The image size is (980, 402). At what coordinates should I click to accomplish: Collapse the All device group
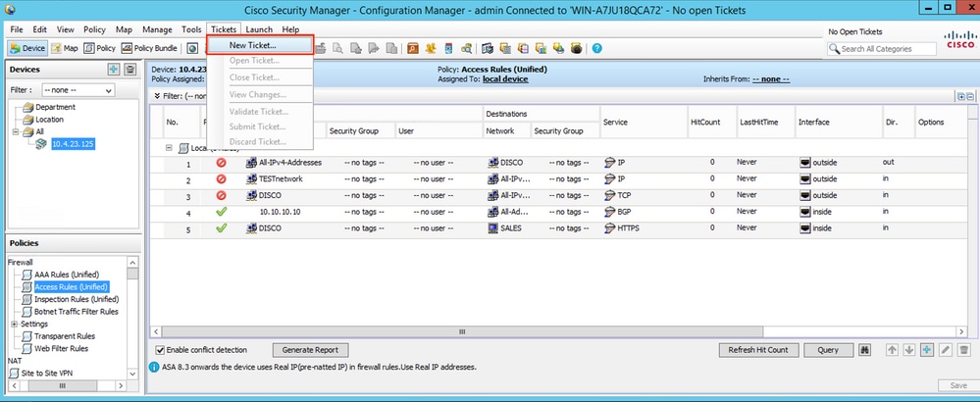click(x=15, y=131)
